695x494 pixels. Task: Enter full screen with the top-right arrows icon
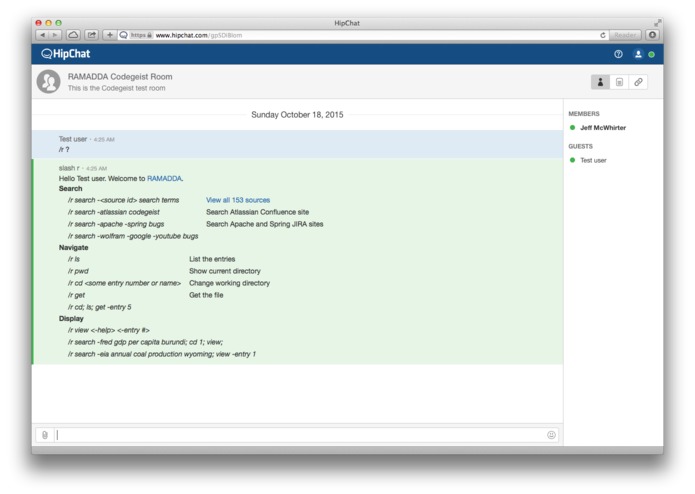[657, 23]
